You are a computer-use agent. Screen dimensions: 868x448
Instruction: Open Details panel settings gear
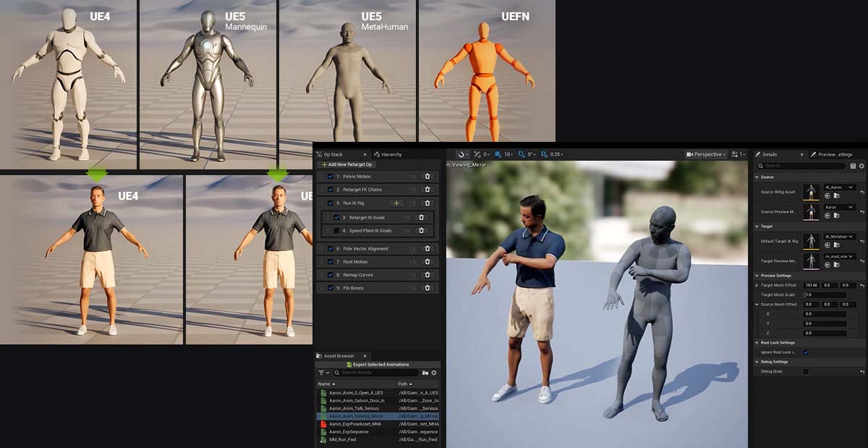[x=861, y=166]
